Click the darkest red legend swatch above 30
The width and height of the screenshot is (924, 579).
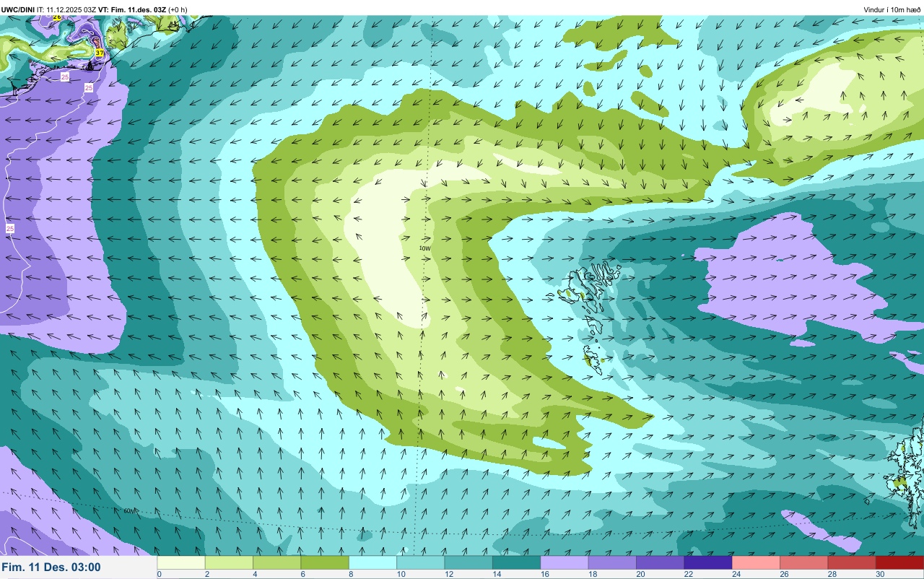coord(899,562)
